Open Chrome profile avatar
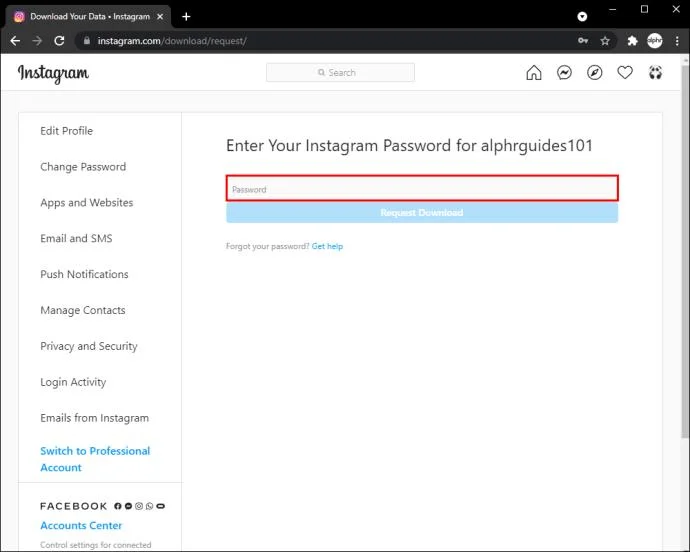Image resolution: width=690 pixels, height=552 pixels. click(x=655, y=41)
